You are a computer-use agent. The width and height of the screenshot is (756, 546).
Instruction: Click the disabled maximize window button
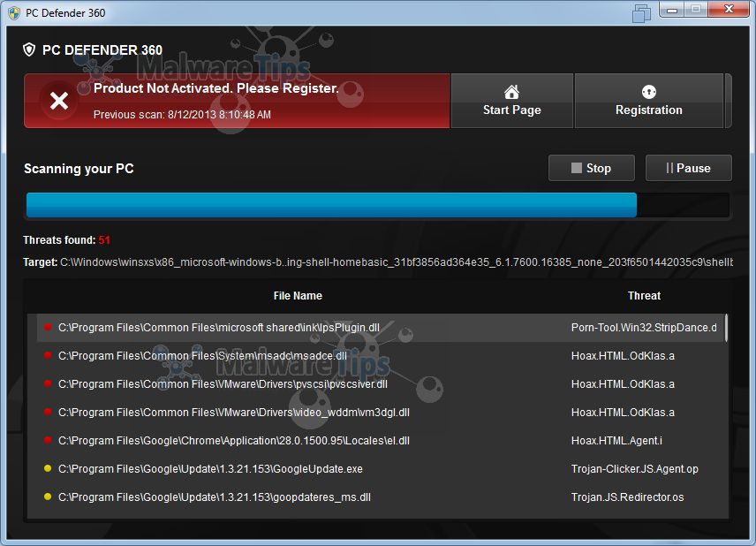click(696, 10)
